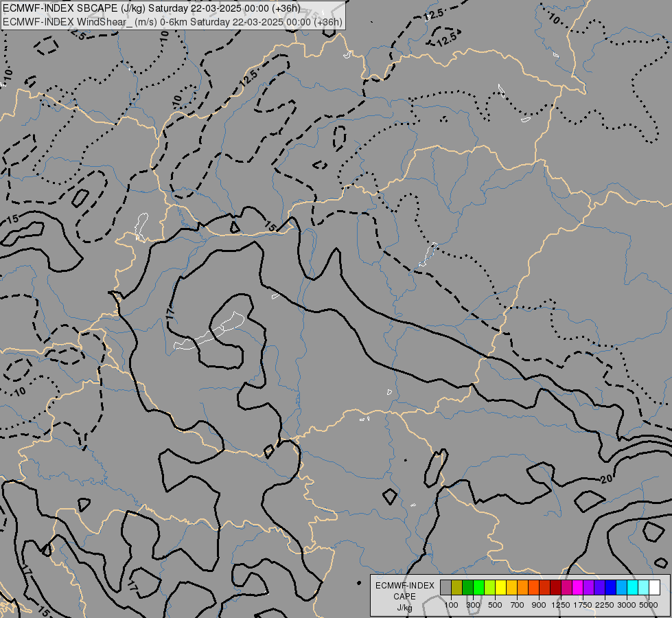Image resolution: width=672 pixels, height=618 pixels.
Task: Choose the pure blue legend swatch
Action: (x=611, y=587)
